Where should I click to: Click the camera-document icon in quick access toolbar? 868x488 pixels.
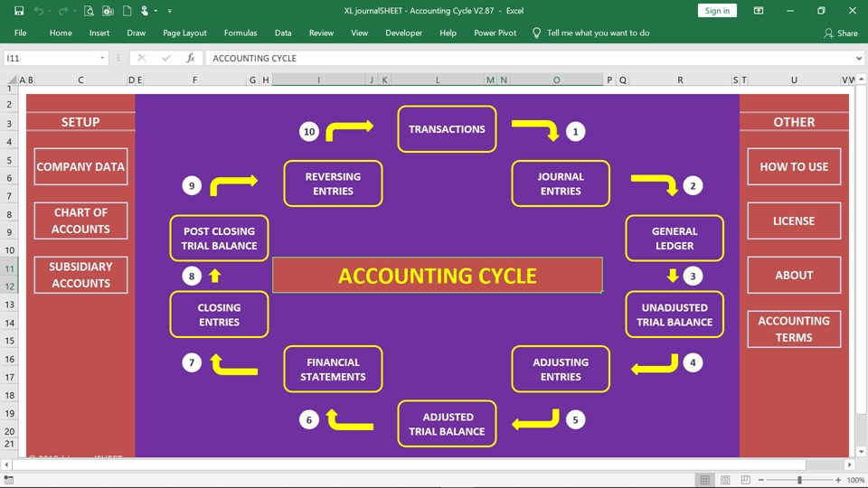(108, 11)
